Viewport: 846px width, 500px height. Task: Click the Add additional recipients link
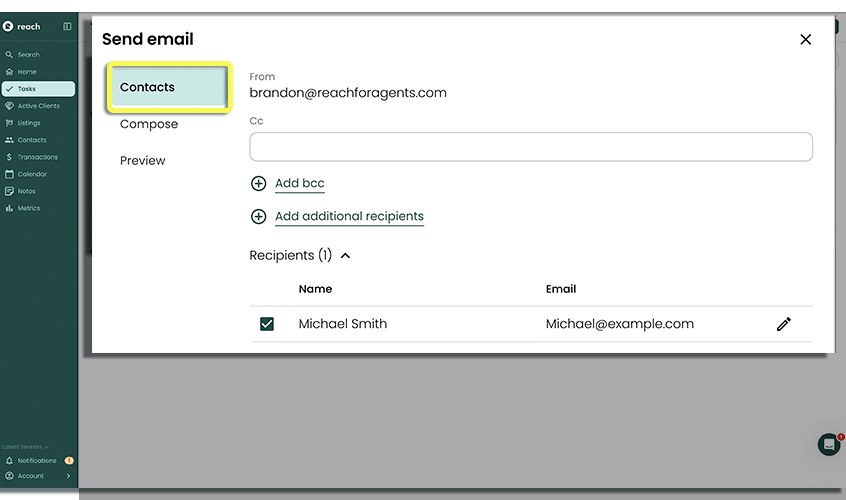point(349,217)
